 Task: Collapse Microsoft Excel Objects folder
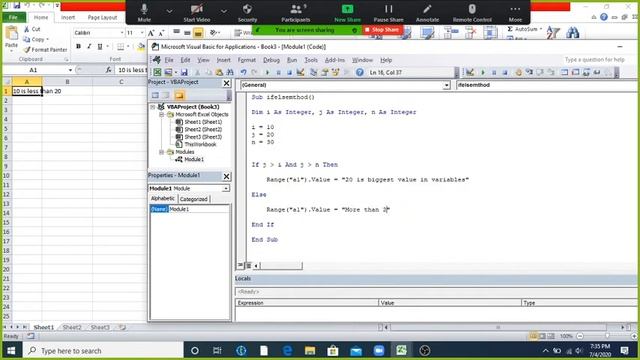coord(162,115)
